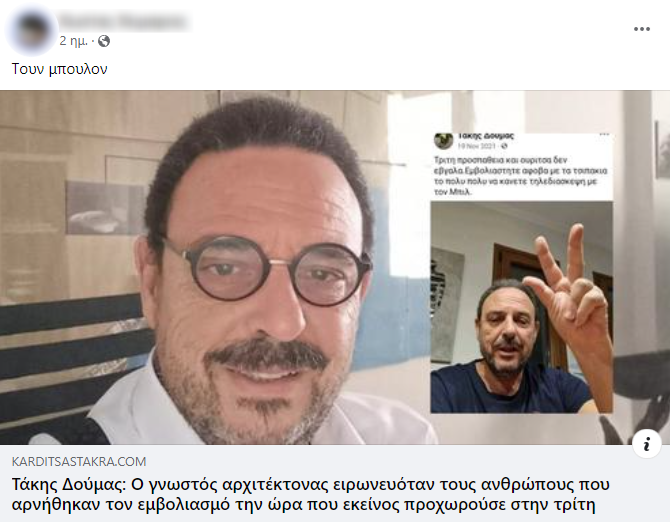The height and width of the screenshot is (522, 670).
Task: Click the post text "Τουν μπουλον"
Action: (59, 69)
